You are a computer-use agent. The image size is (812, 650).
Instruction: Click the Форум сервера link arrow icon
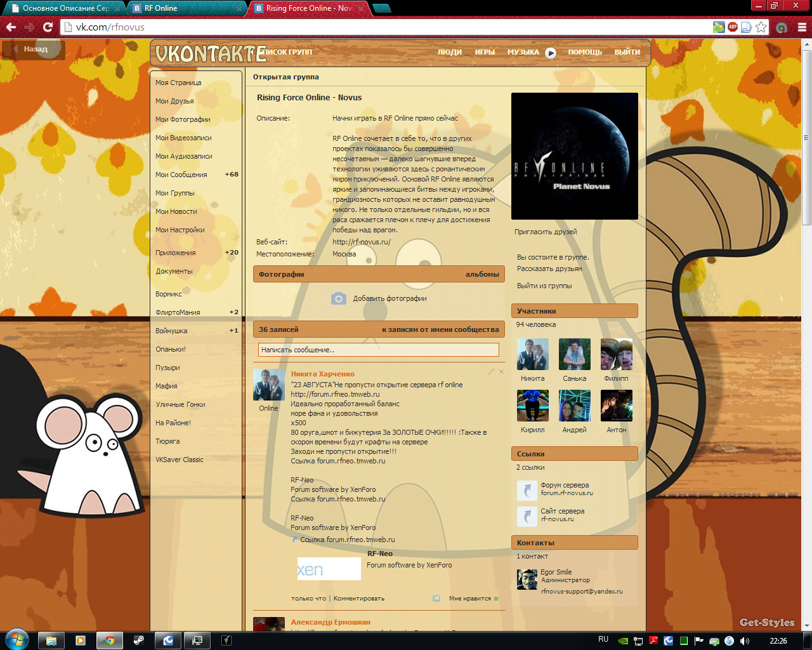(x=527, y=490)
